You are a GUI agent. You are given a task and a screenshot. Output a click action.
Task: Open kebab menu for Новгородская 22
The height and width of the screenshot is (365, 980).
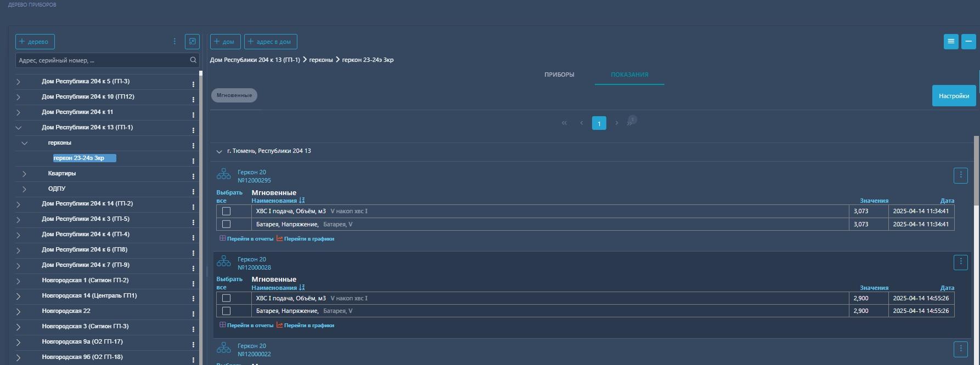[193, 314]
